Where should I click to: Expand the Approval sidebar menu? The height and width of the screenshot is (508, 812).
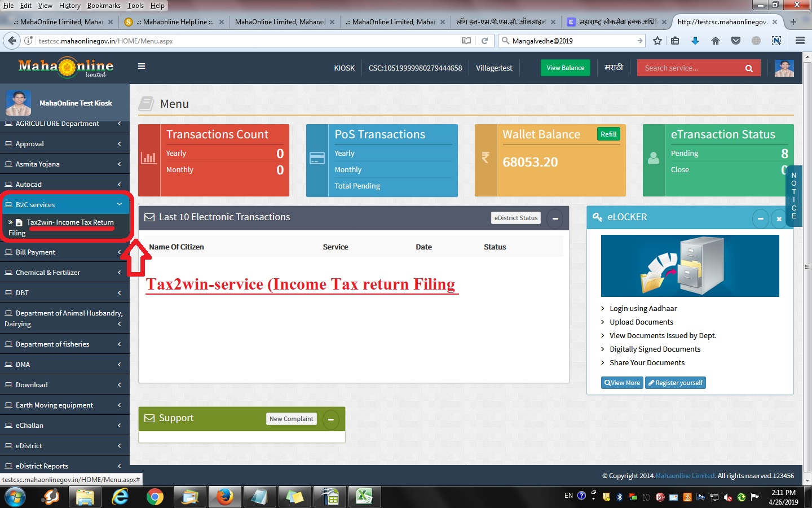click(x=65, y=144)
